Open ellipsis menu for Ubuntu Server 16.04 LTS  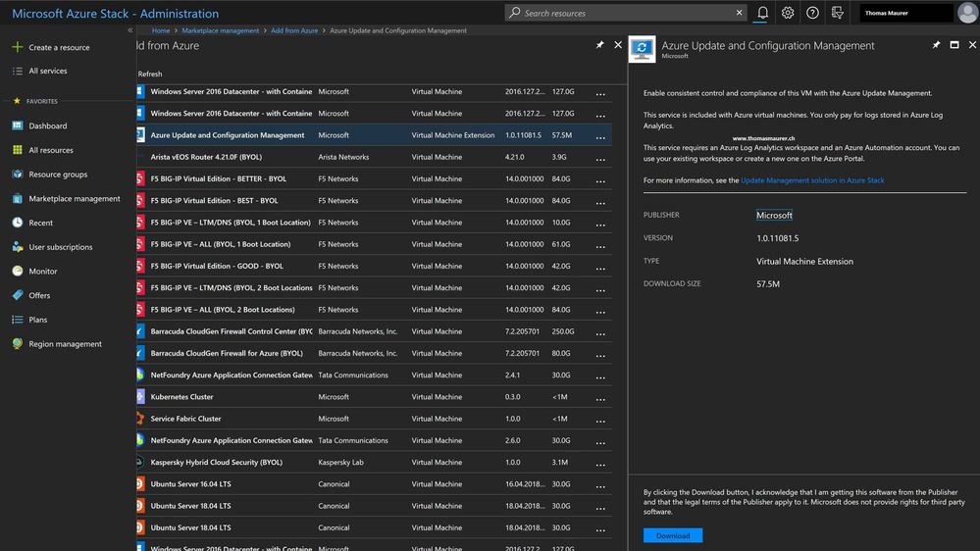600,485
